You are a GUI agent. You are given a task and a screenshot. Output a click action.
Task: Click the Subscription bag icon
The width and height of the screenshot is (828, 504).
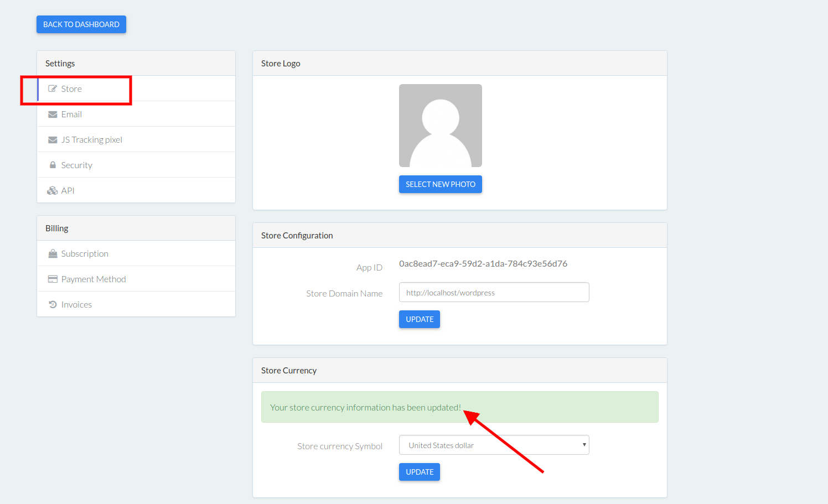click(x=53, y=253)
